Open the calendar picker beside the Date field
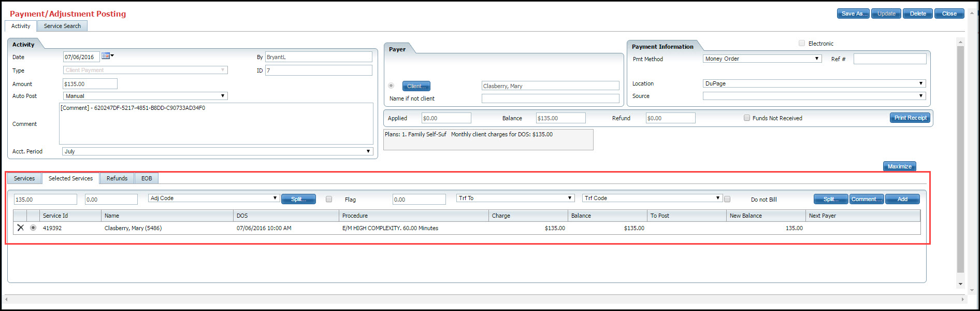 coord(106,56)
